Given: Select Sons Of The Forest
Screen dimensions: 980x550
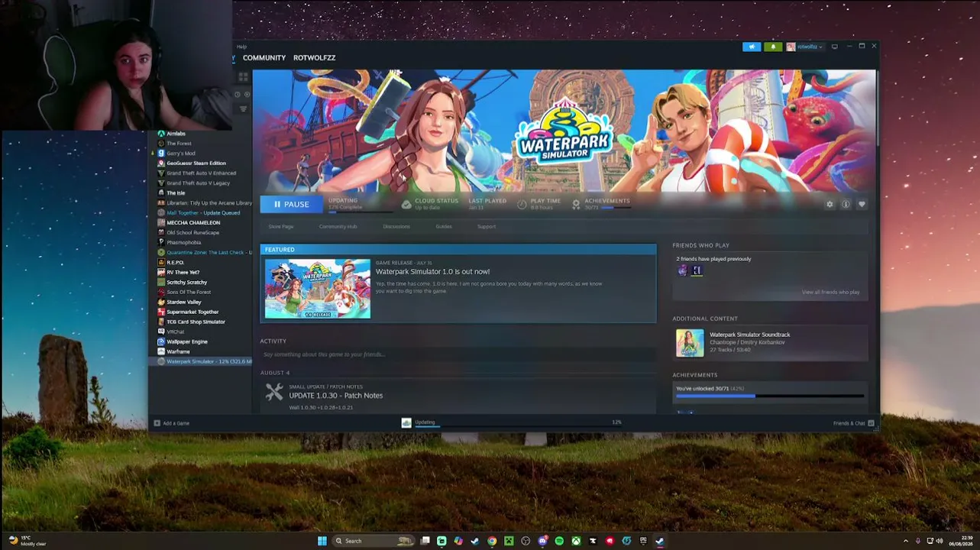Looking at the screenshot, I should [x=200, y=292].
